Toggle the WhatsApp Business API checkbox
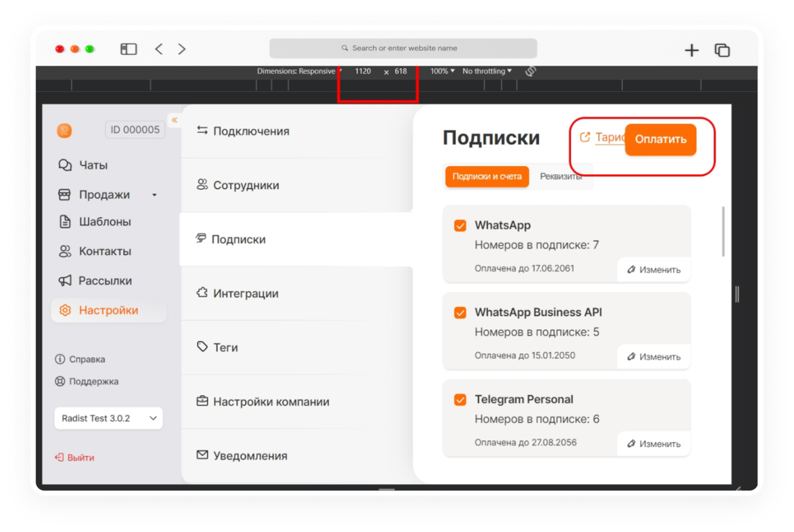This screenshot has width=794, height=532. click(x=461, y=313)
